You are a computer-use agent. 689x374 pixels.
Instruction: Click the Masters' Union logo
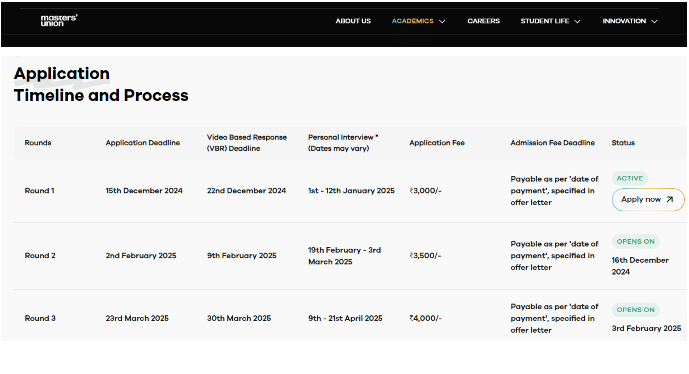click(59, 20)
